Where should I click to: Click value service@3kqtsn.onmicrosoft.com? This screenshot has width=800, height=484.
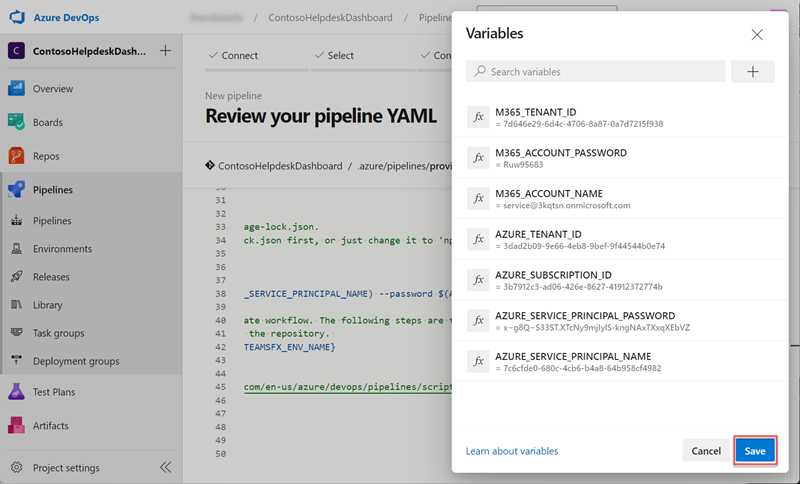pyautogui.click(x=566, y=206)
